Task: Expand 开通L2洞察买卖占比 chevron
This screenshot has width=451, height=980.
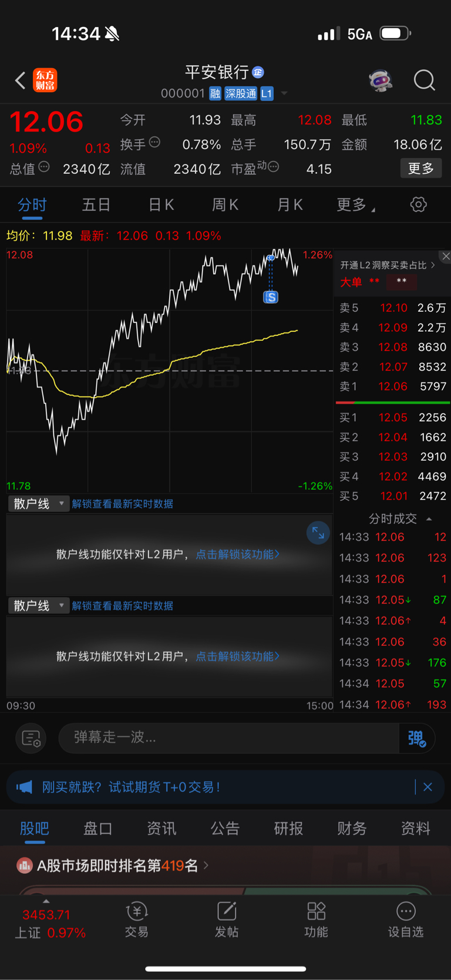Action: [433, 265]
